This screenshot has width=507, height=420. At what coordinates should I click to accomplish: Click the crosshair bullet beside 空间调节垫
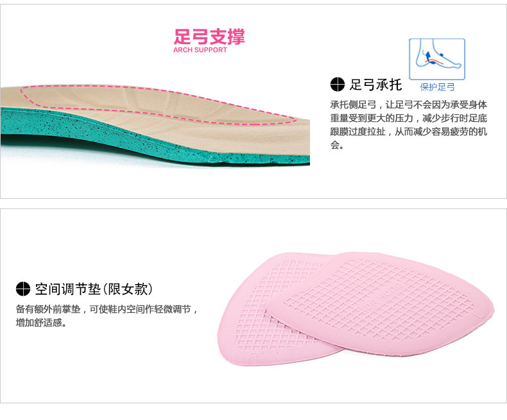23,289
